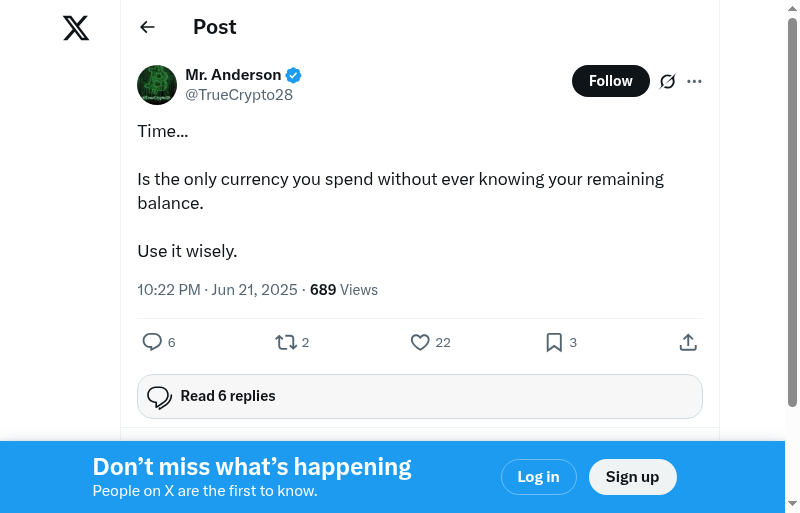800x513 pixels.
Task: Click the Mr. Anderson display name
Action: tap(233, 75)
